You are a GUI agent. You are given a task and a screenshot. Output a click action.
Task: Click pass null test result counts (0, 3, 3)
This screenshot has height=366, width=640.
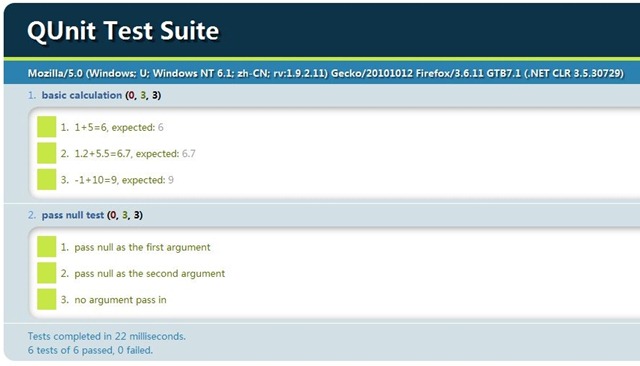(125, 215)
